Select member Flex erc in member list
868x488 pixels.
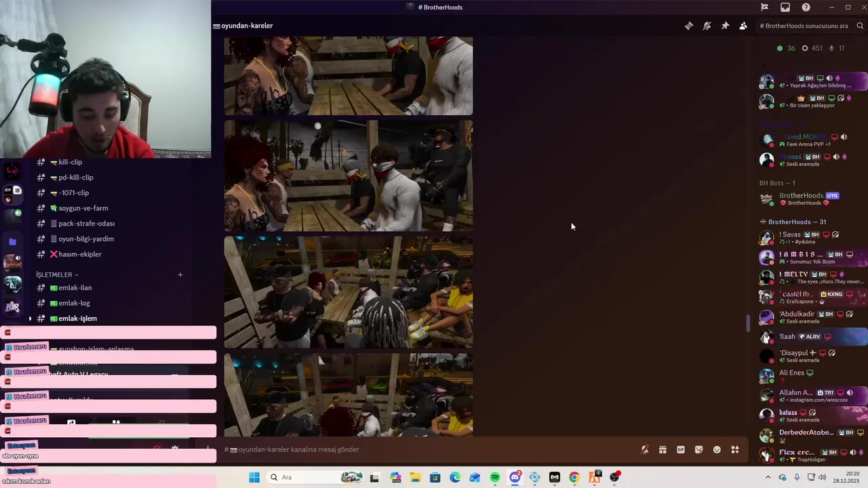click(812, 455)
